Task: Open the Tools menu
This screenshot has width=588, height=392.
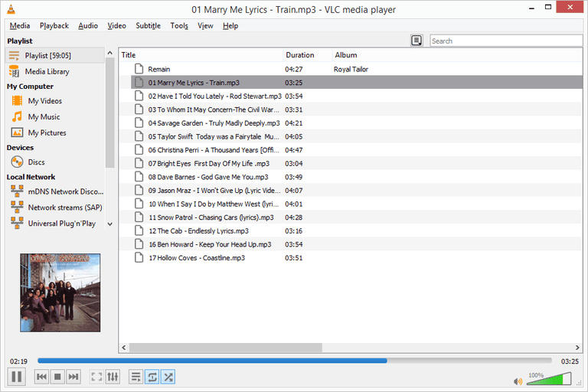Action: [179, 26]
